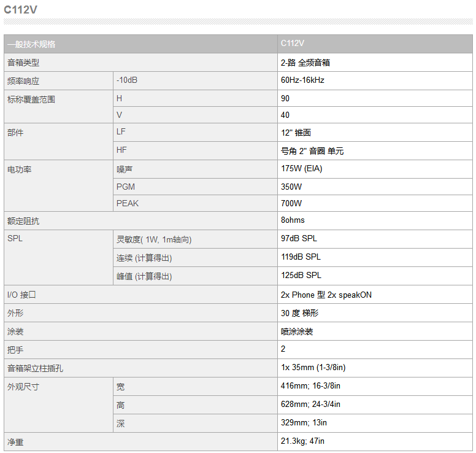This screenshot has width=476, height=453.
Task: Click the 'LF' component sub-label
Action: pos(121,131)
